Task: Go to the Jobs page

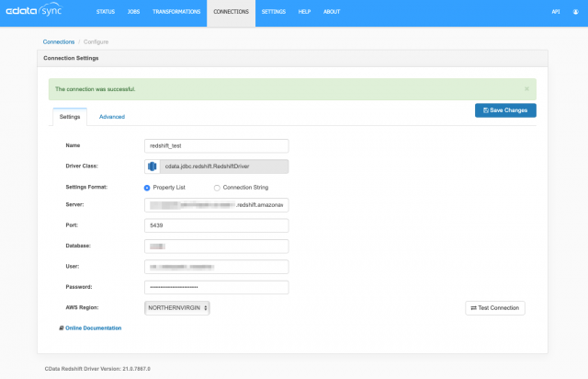Action: pos(135,12)
